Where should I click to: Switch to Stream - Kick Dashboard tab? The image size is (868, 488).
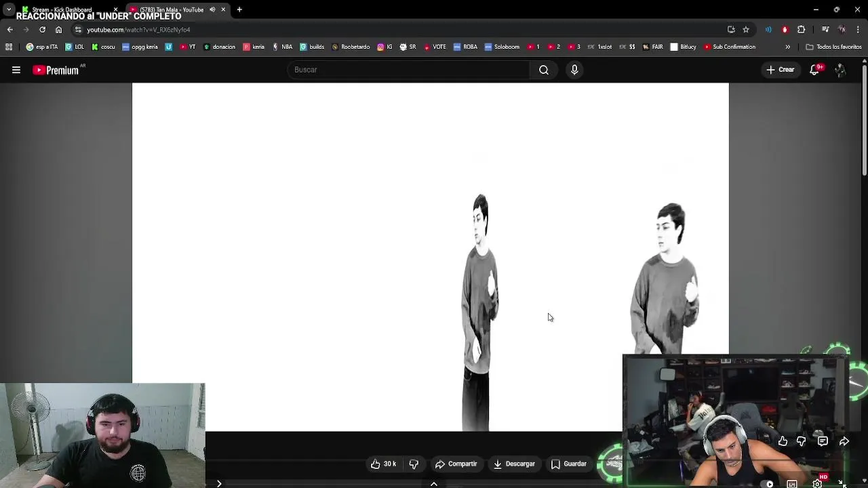(62, 9)
